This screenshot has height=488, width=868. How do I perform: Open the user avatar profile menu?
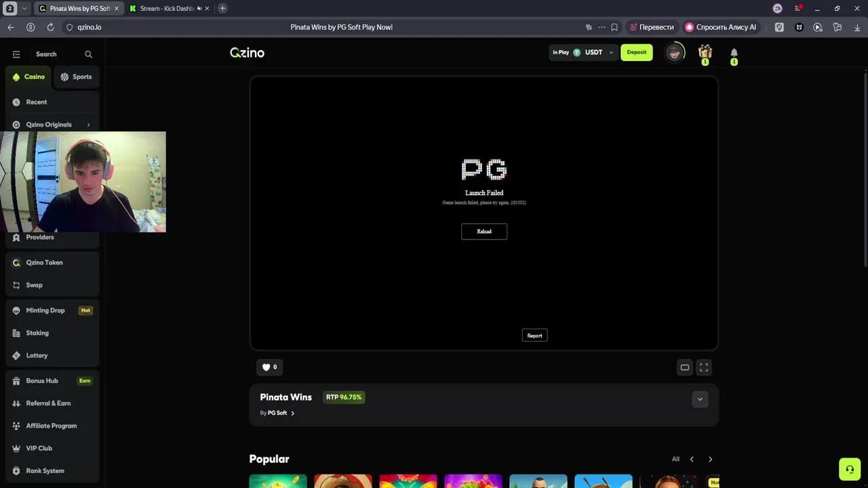tap(674, 53)
